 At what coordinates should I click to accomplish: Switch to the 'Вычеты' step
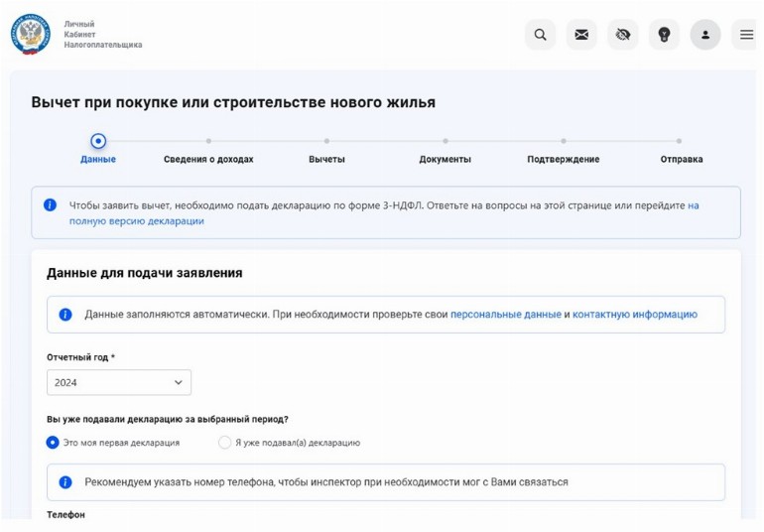326,159
